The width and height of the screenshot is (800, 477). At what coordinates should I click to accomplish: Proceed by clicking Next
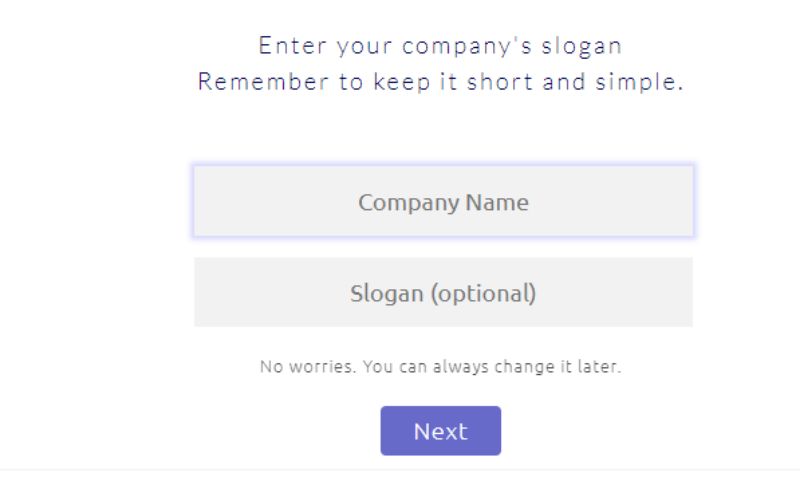[440, 431]
